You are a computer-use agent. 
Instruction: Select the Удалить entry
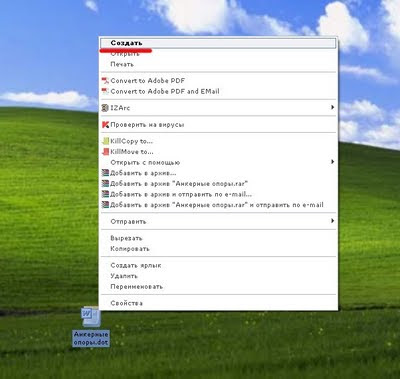pos(218,276)
